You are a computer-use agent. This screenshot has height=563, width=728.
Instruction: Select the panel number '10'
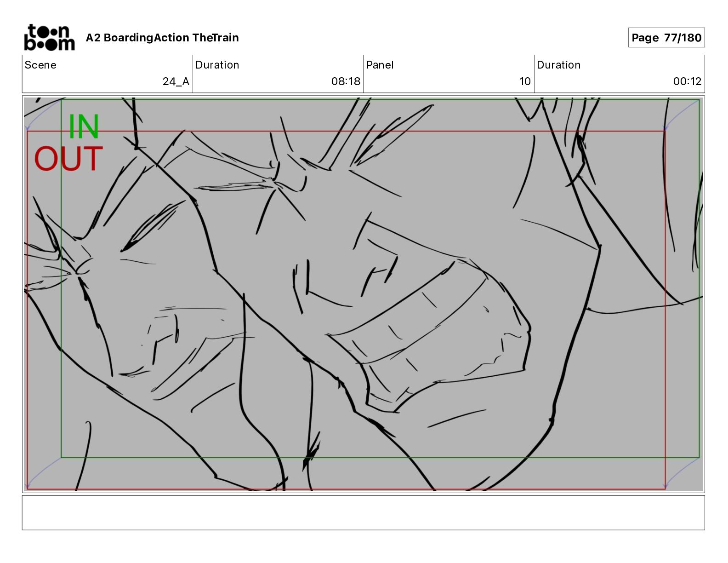click(x=525, y=81)
